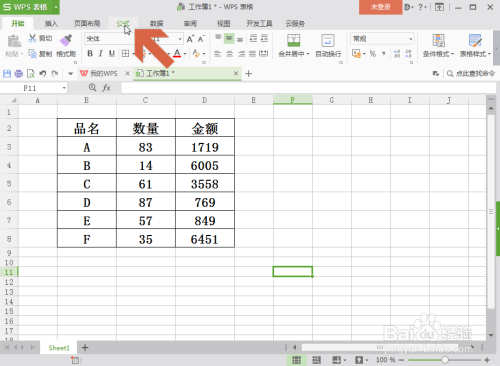The height and width of the screenshot is (366, 500).
Task: Expand the font color dropdown arrow
Action: (x=185, y=54)
